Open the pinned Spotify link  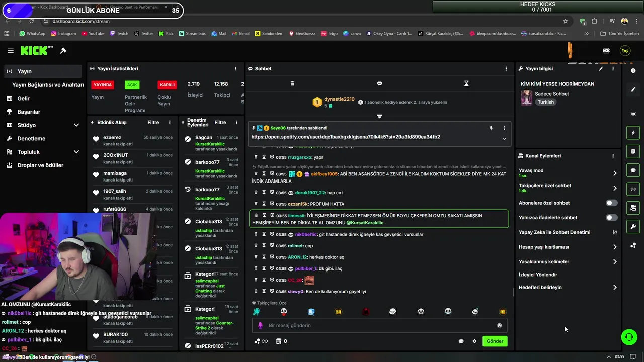tap(346, 137)
